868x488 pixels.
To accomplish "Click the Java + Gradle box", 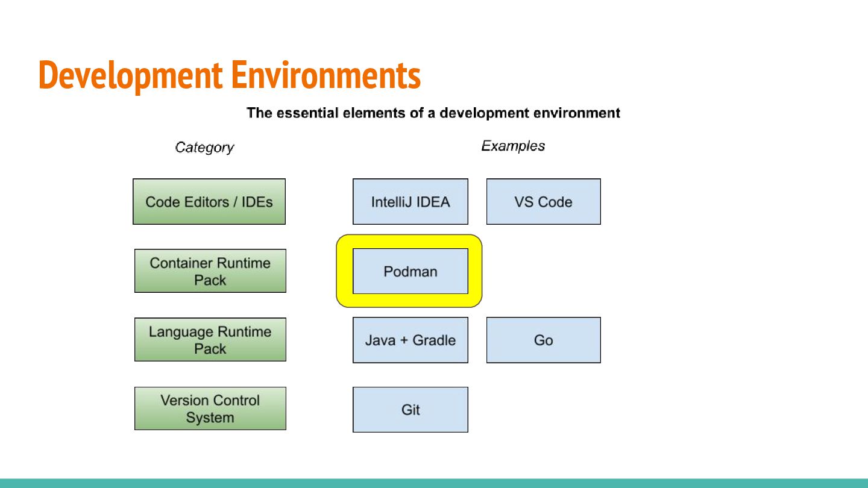I will tap(410, 340).
